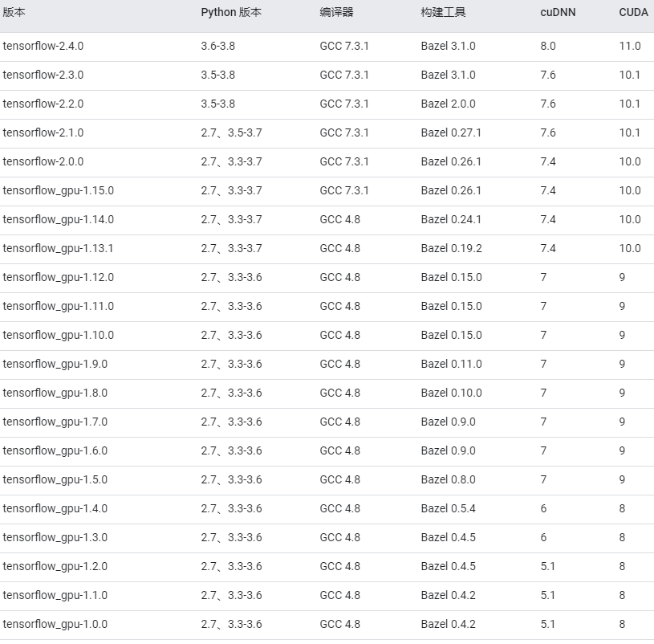Select the tensorflow-2.4.0 version cell
Screen dimensions: 654x644
[43, 46]
